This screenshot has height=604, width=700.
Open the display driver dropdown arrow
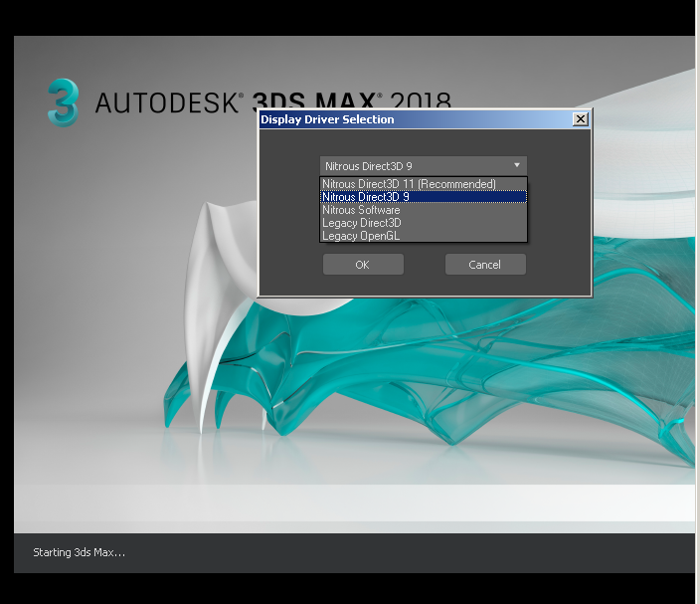point(516,166)
